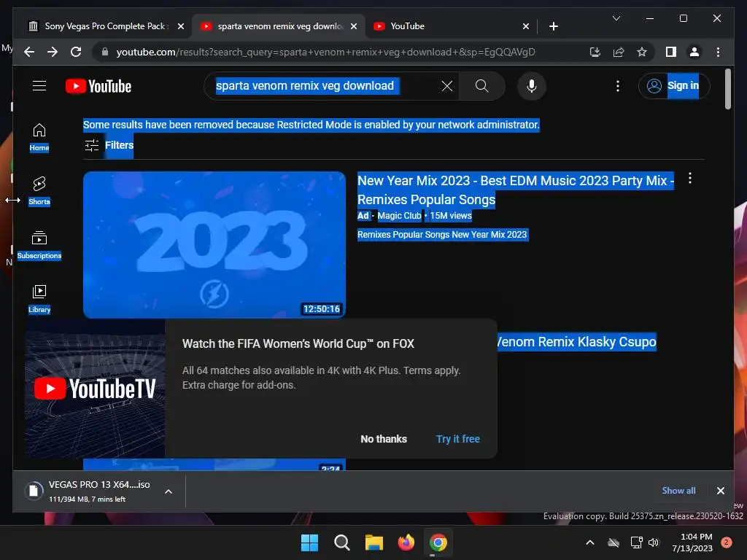This screenshot has width=747, height=560.
Task: Open the volume tray icon
Action: [654, 542]
